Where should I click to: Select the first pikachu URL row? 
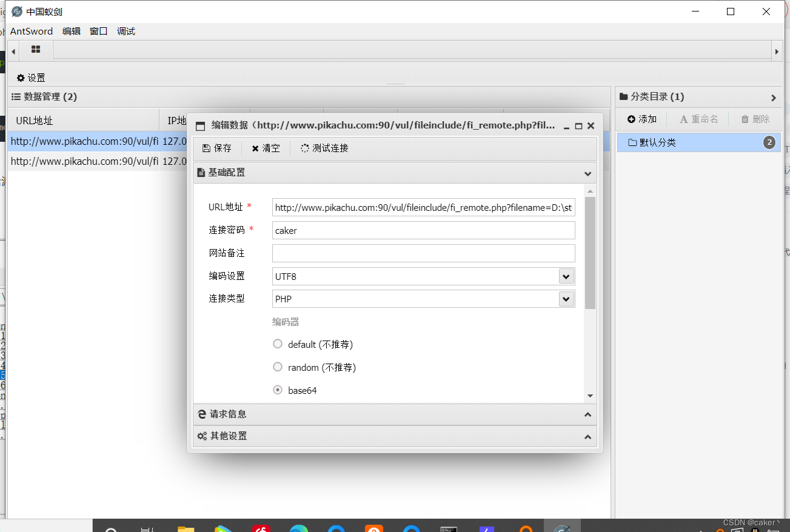point(83,141)
